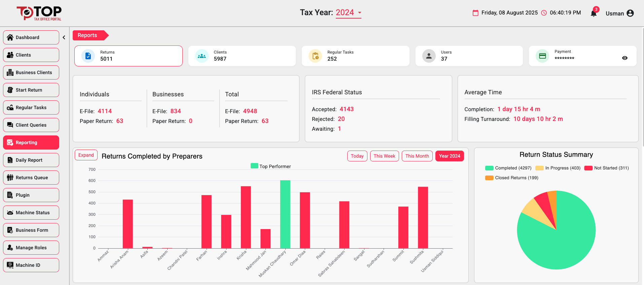644x285 pixels.
Task: Click the In Progress yellow legend swatch
Action: 539,168
